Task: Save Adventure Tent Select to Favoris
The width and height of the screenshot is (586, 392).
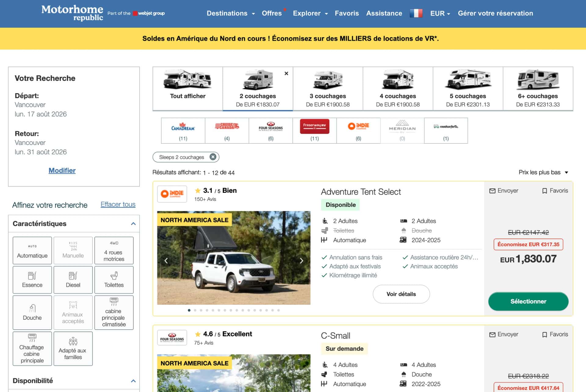Action: [555, 191]
